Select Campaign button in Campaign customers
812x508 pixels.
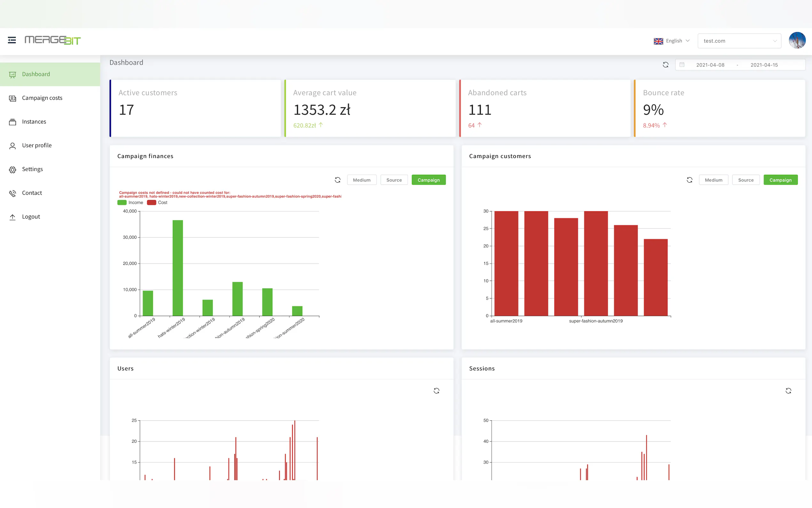point(780,180)
